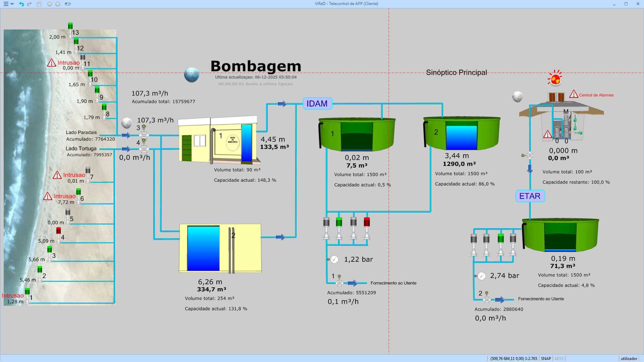This screenshot has width=644, height=362.
Task: Click the redo arrow in title toolbar
Action: [x=30, y=4]
